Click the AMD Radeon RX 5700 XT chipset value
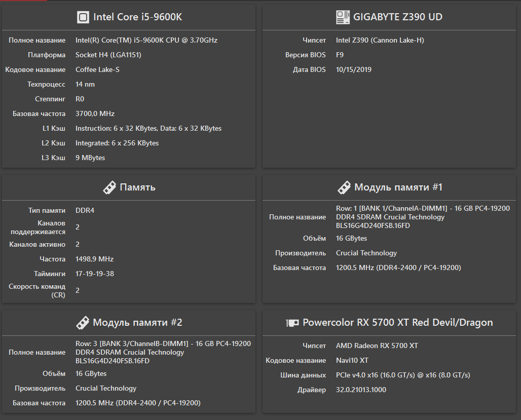The image size is (521, 420). coord(377,346)
